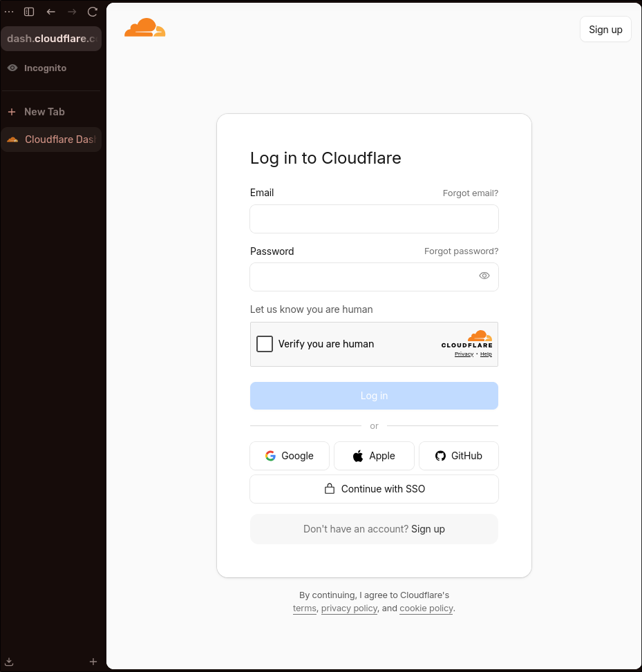Click the Sign up button at top right

[x=605, y=29]
